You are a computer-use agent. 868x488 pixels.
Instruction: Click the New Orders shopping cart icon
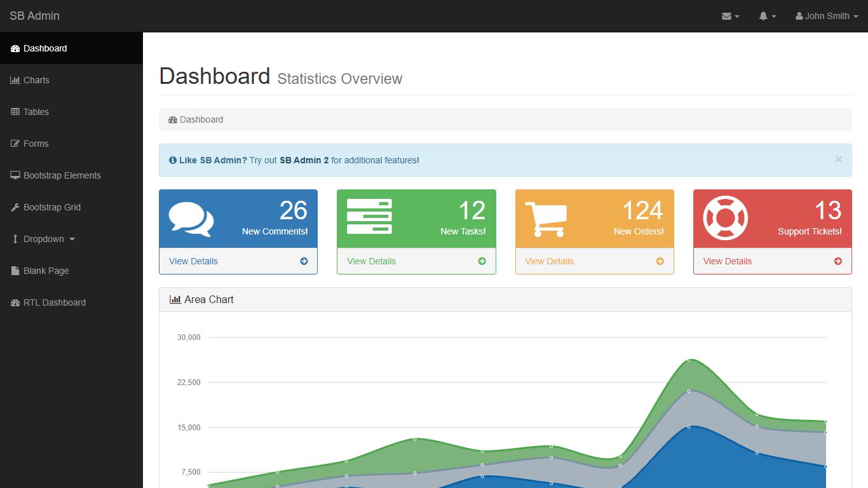[x=545, y=219]
